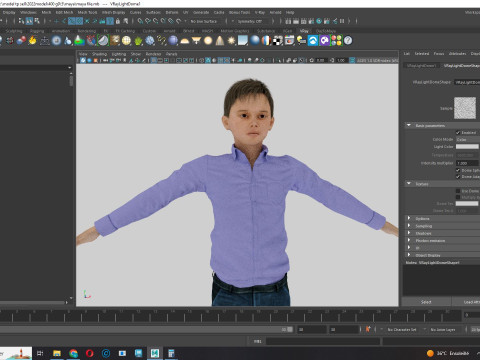Switch to the VRayLightDome1 attribute tab
This screenshot has width=480, height=360.
pyautogui.click(x=421, y=65)
